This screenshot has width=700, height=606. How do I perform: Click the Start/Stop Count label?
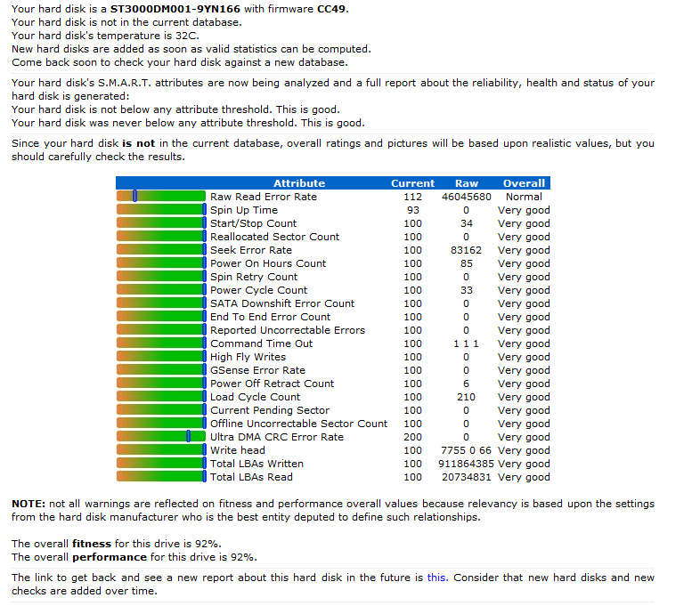coord(253,223)
